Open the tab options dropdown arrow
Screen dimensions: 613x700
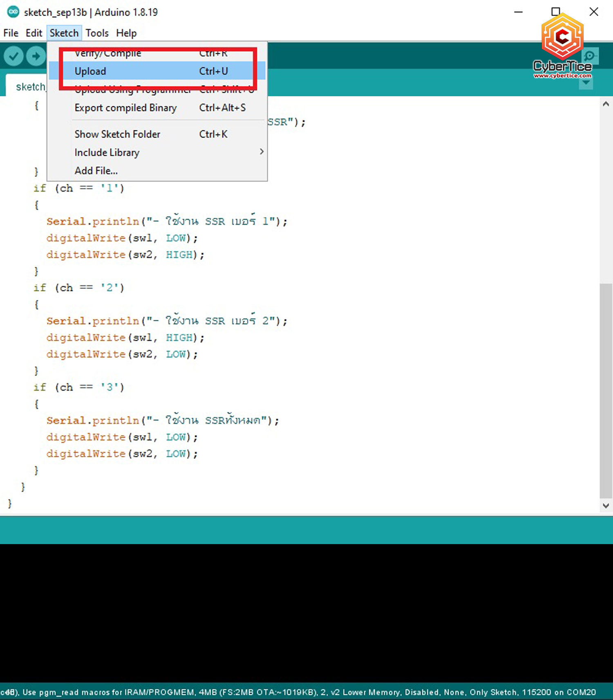point(586,83)
